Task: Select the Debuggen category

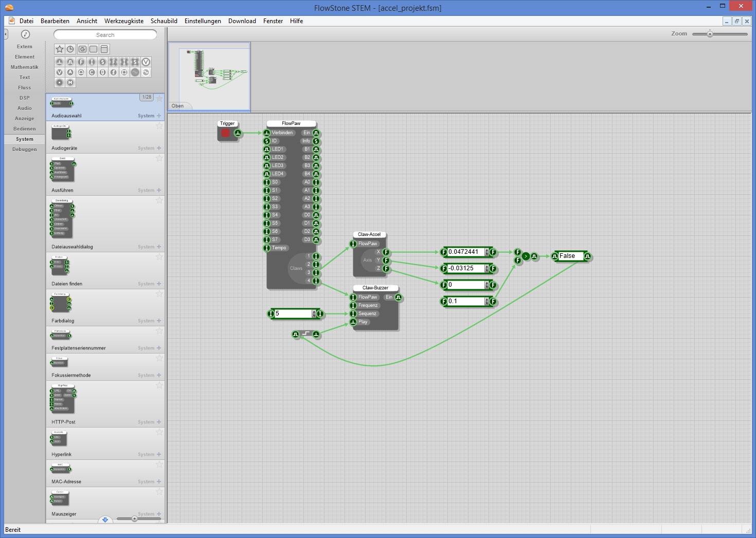Action: point(25,150)
